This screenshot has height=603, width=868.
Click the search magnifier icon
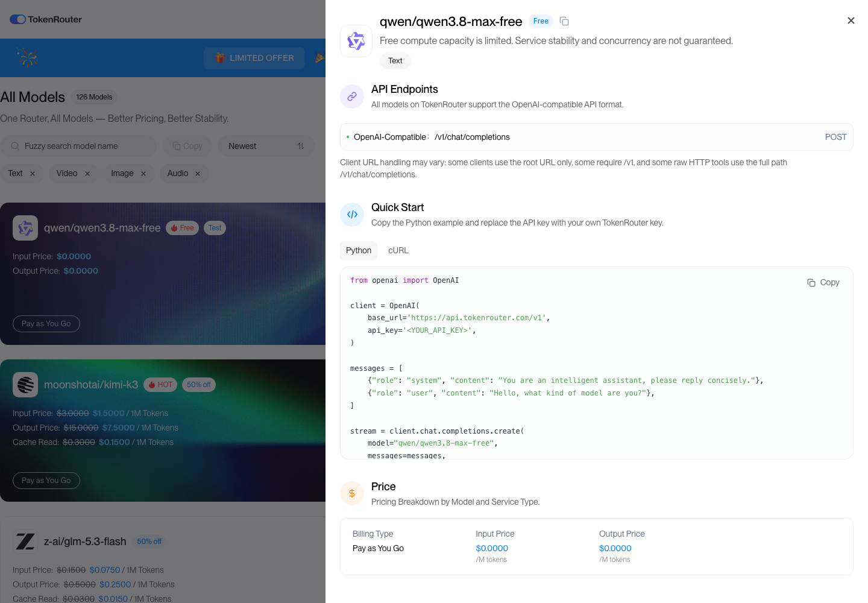15,146
